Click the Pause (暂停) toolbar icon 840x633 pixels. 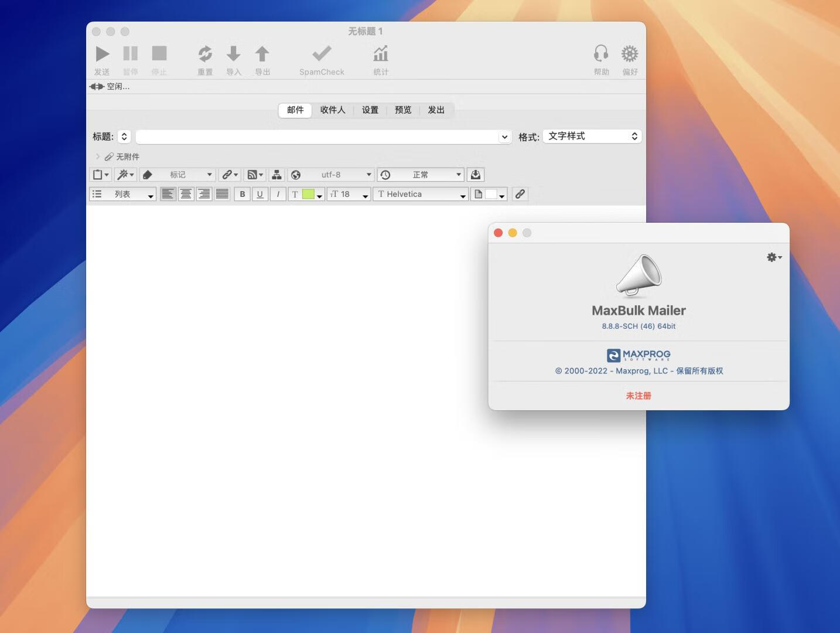coord(131,54)
